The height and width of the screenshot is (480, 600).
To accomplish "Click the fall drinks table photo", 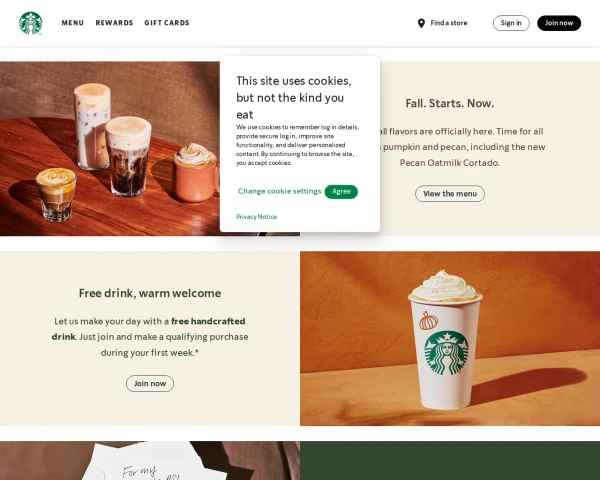I will (110, 149).
